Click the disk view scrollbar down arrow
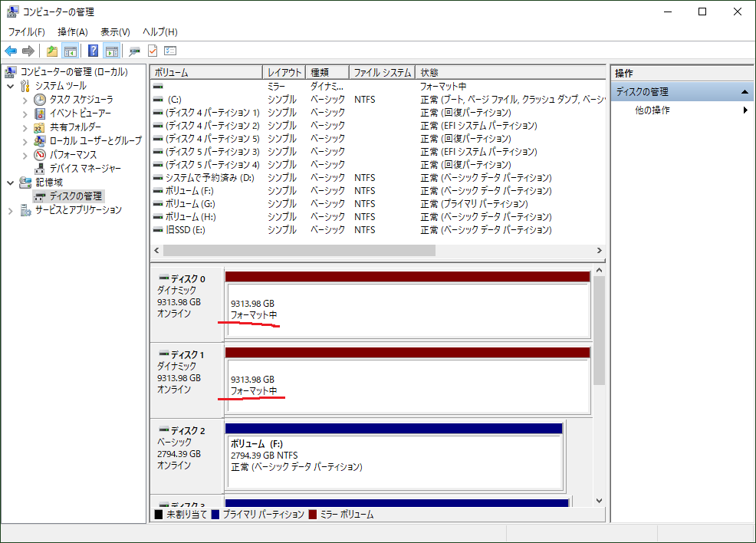The image size is (756, 543). pos(600,501)
